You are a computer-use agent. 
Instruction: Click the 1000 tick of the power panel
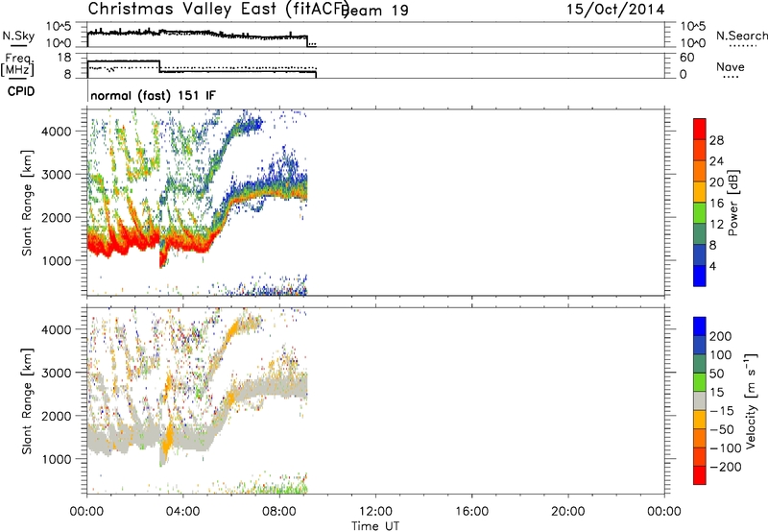tap(57, 260)
